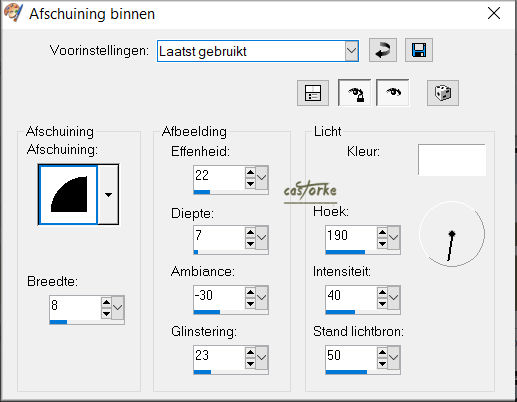Open the Kleur light color swatch
Viewport: 517px width, 402px height.
pos(452,160)
